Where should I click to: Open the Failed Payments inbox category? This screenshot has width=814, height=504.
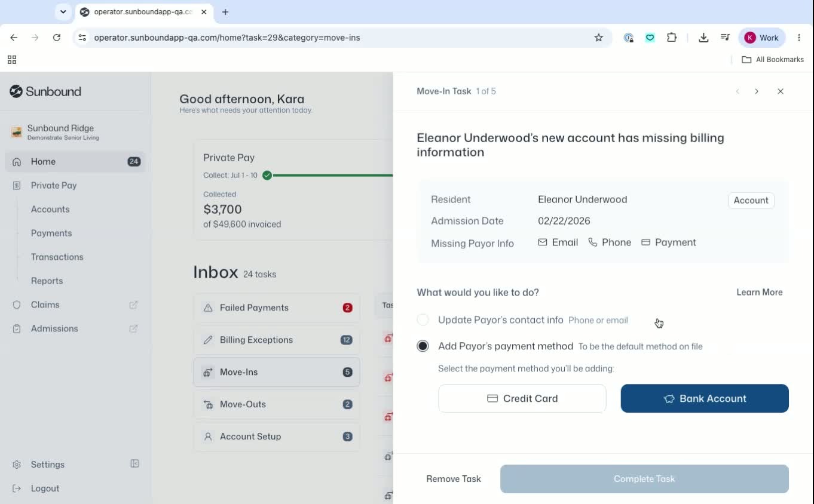277,308
